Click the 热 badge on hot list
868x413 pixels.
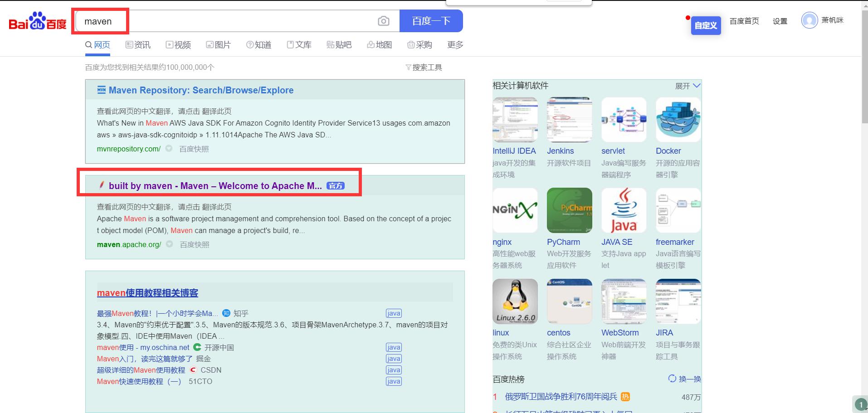pyautogui.click(x=625, y=397)
